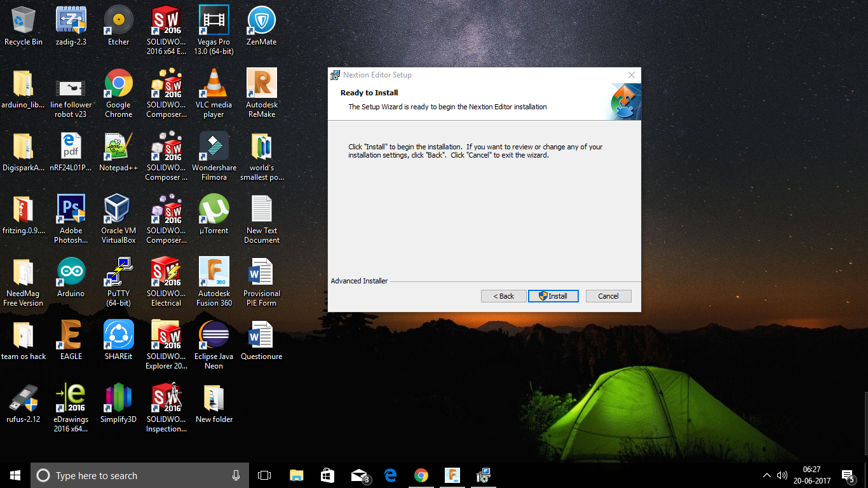Open the Action Center notifications
The image size is (868, 488).
[x=848, y=475]
